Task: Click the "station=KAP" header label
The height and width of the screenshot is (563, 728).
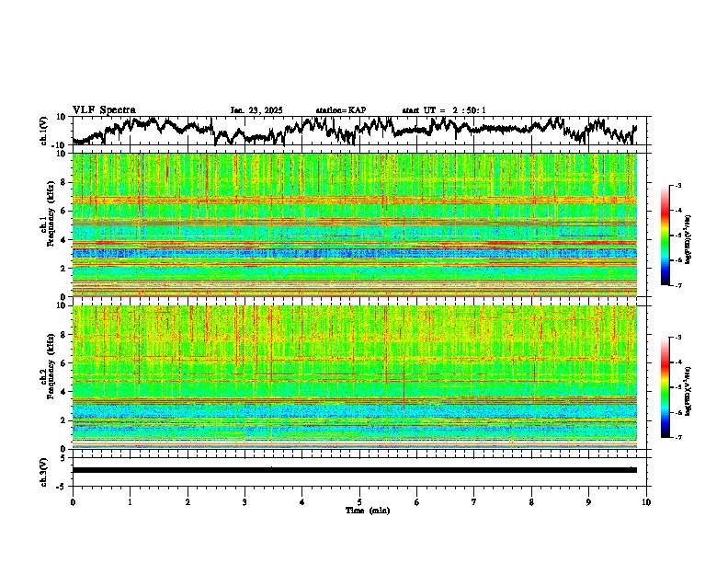Action: pyautogui.click(x=341, y=110)
